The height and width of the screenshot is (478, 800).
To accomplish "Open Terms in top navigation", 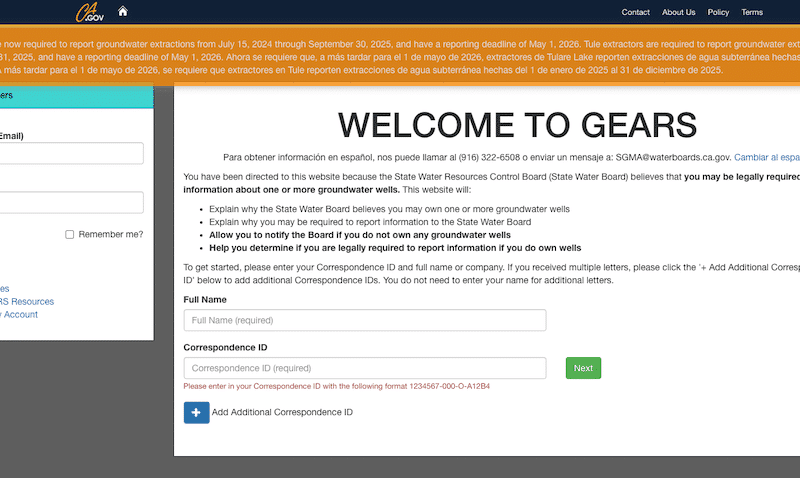I will pyautogui.click(x=751, y=12).
